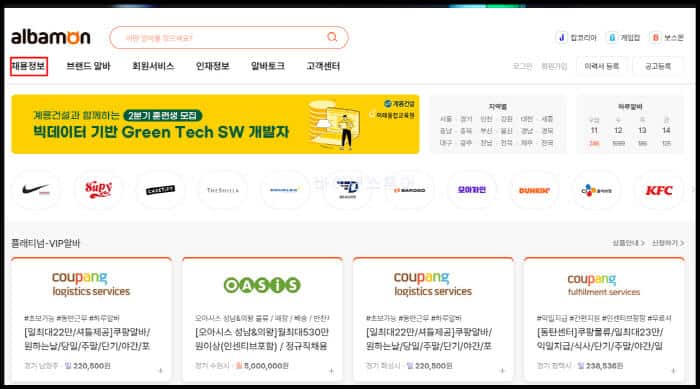Open the Supy brand icon
700x389 pixels.
tap(98, 190)
